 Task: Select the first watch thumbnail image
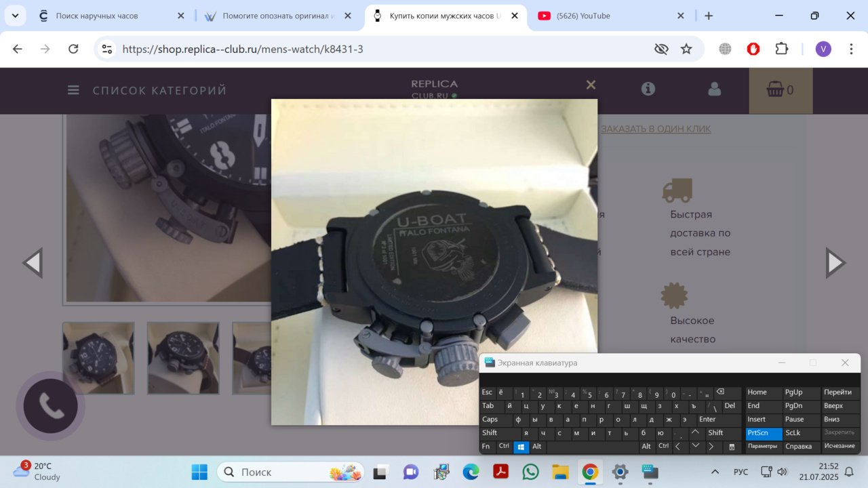coord(98,358)
